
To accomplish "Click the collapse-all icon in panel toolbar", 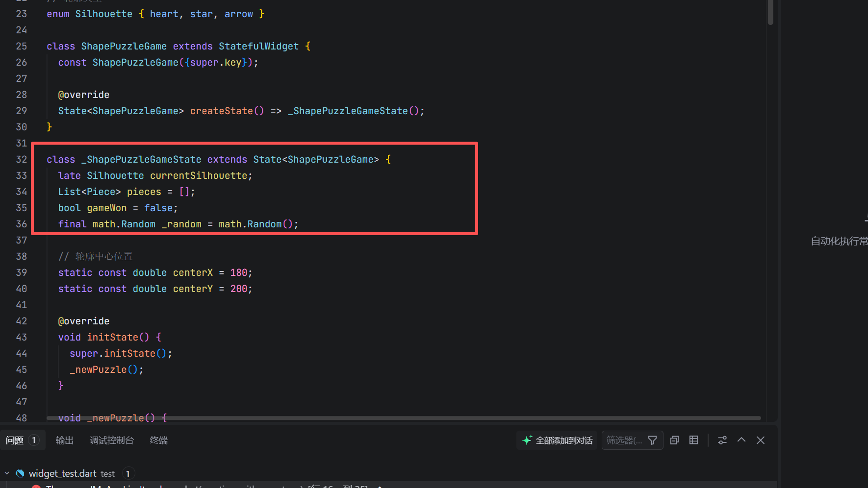I will [675, 440].
